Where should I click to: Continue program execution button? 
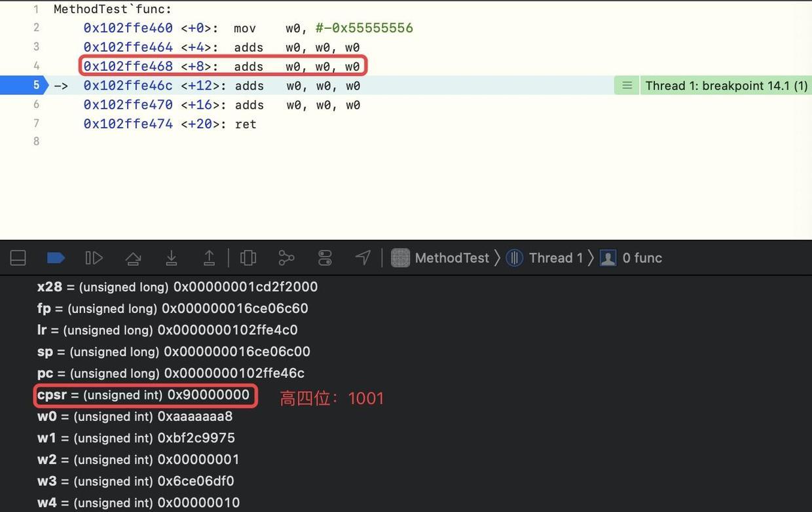[94, 258]
